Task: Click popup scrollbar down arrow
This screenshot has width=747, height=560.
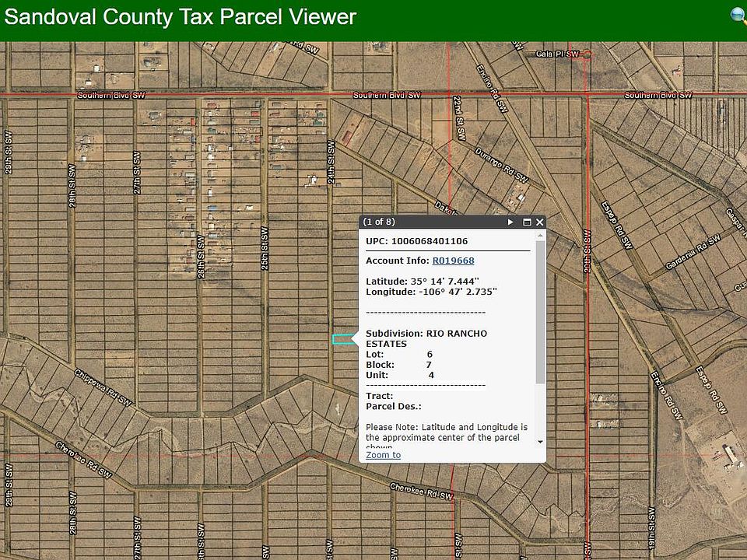Action: (x=540, y=441)
